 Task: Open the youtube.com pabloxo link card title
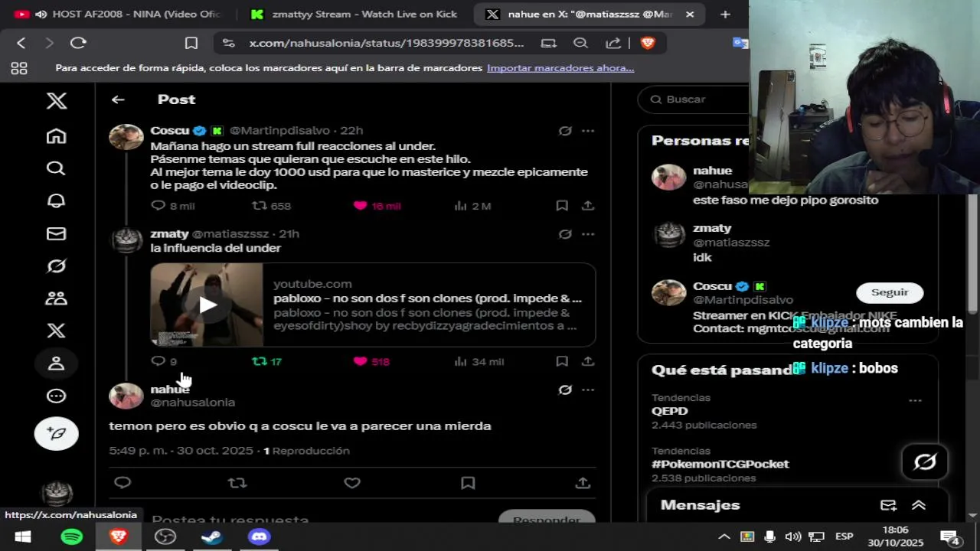pos(427,298)
